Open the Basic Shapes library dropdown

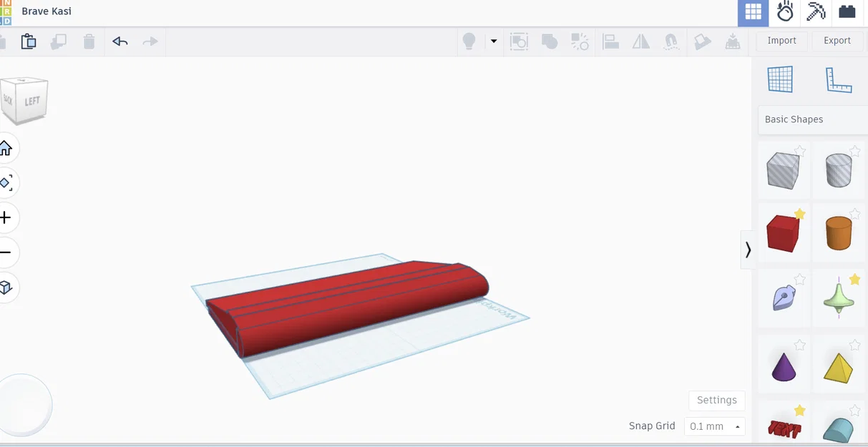(813, 119)
